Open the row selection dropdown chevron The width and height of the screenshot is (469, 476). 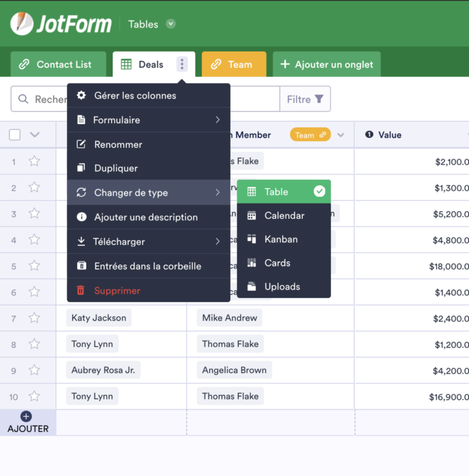(35, 135)
